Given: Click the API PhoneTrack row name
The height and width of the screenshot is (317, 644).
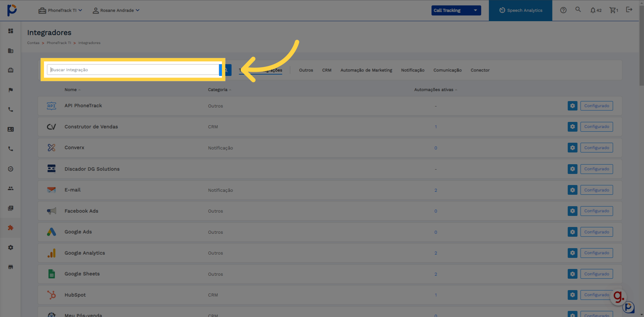Looking at the screenshot, I should 83,105.
